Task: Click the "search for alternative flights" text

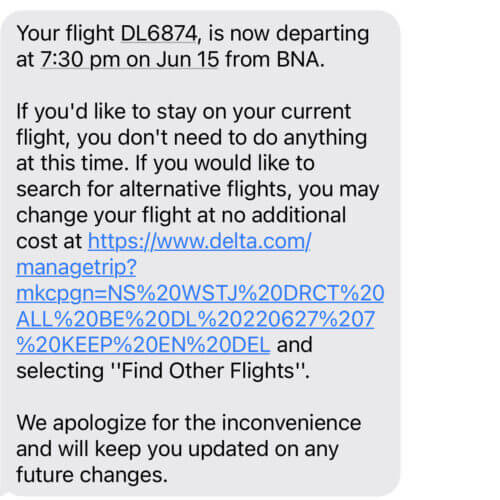Action: pos(154,189)
